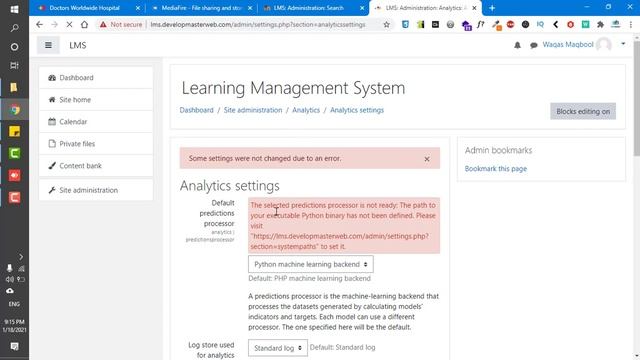Open Calendar in side navigation
The image size is (640, 360).
click(x=96, y=122)
